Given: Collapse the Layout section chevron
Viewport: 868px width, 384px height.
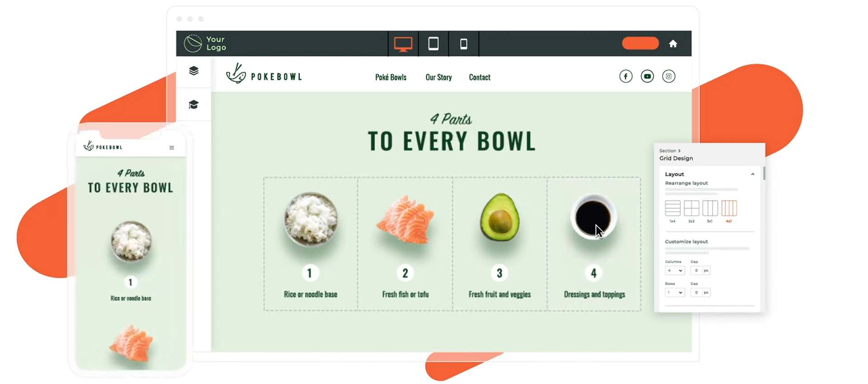Looking at the screenshot, I should [753, 174].
